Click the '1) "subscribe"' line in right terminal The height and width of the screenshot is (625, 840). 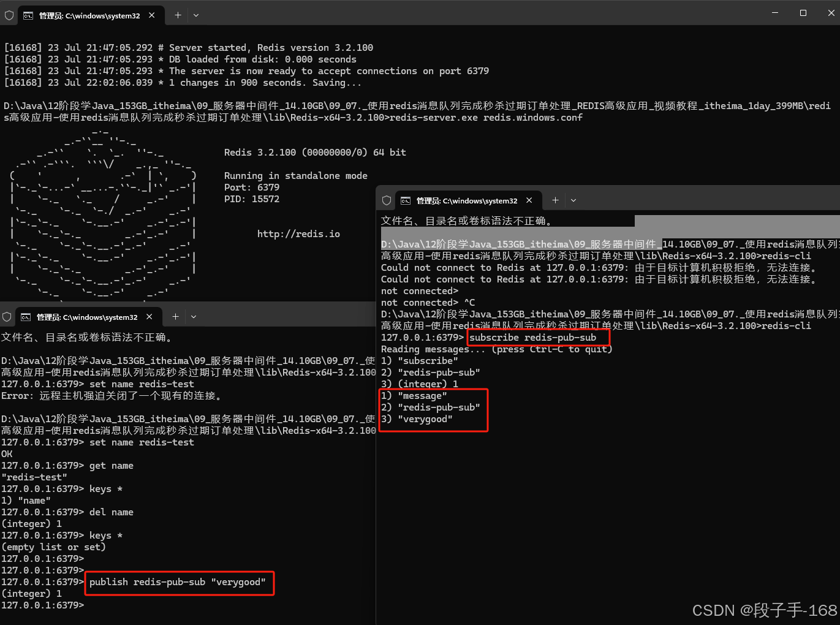pos(420,361)
